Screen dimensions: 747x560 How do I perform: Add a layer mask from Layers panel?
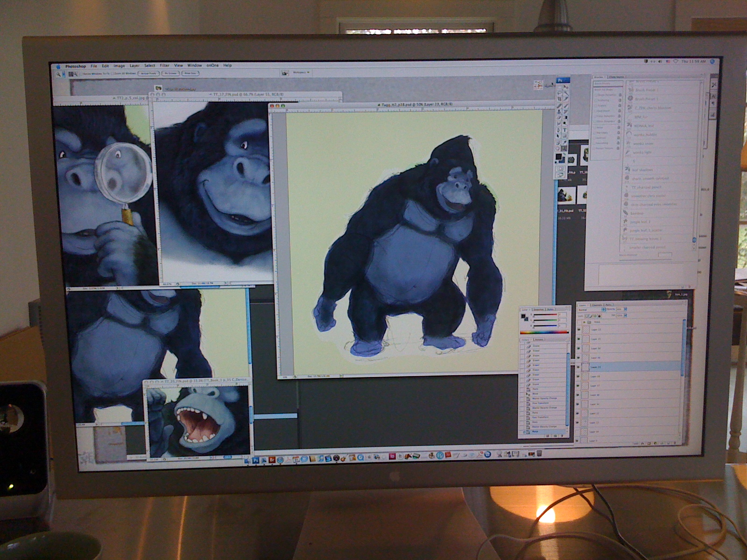click(x=648, y=442)
